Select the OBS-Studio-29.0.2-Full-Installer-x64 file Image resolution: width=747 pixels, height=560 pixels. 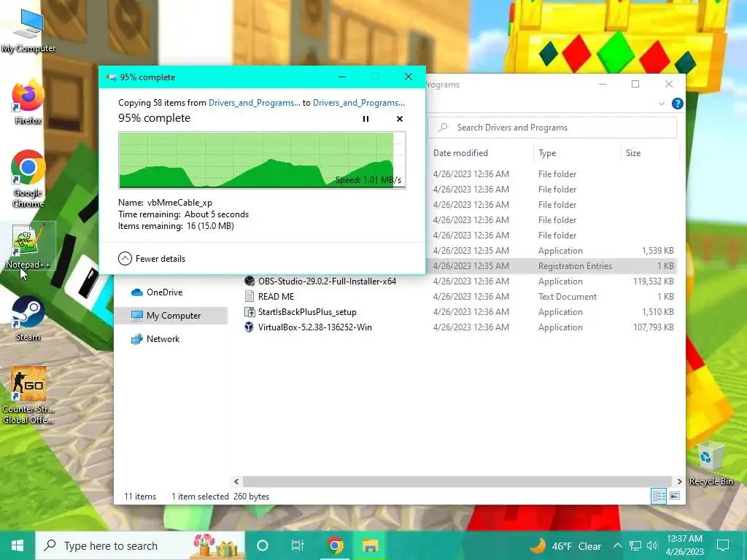point(327,281)
